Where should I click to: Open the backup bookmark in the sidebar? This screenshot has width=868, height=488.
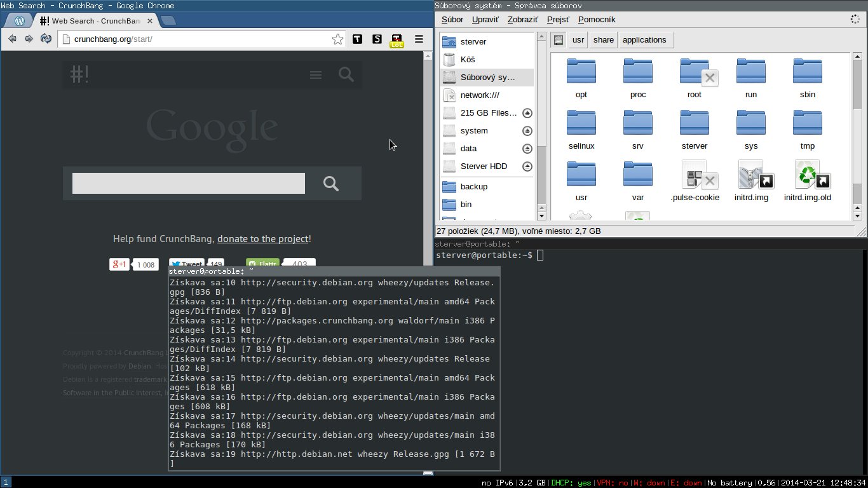click(487, 186)
